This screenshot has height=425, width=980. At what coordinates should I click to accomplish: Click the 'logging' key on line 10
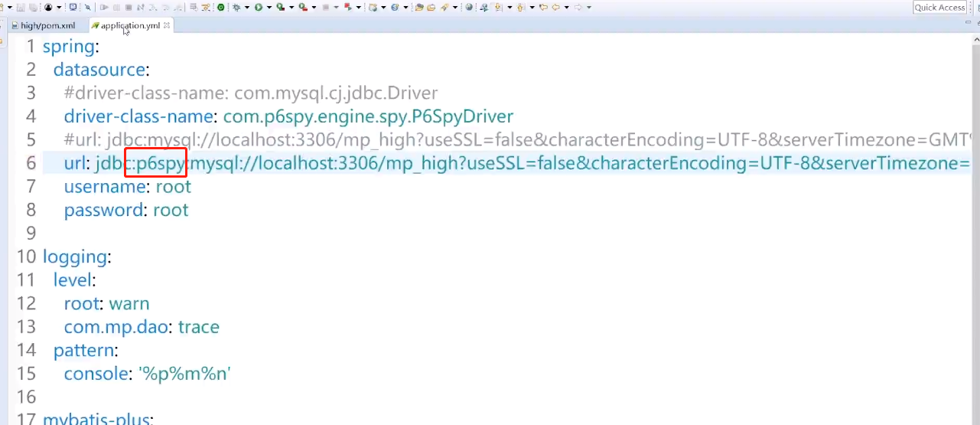(74, 257)
